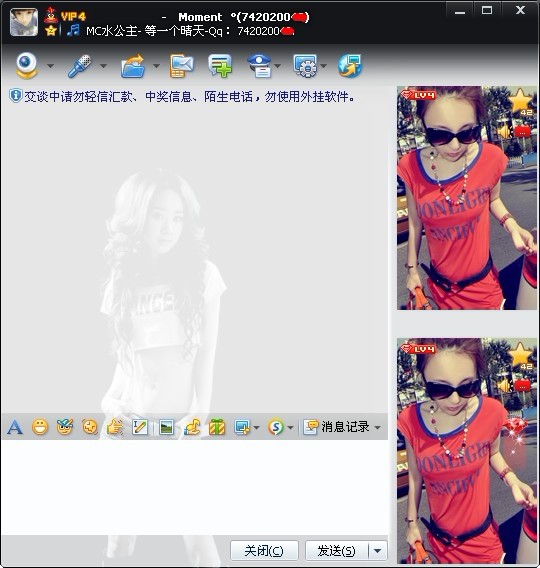The height and width of the screenshot is (568, 540).
Task: Click the 关闭(C) button
Action: click(264, 551)
